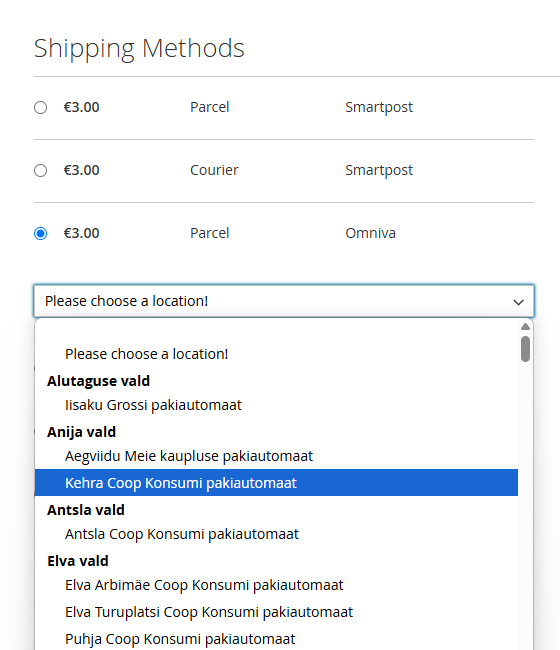Click the Anija vald group header
Screen dimensions: 560x650
[x=81, y=432]
